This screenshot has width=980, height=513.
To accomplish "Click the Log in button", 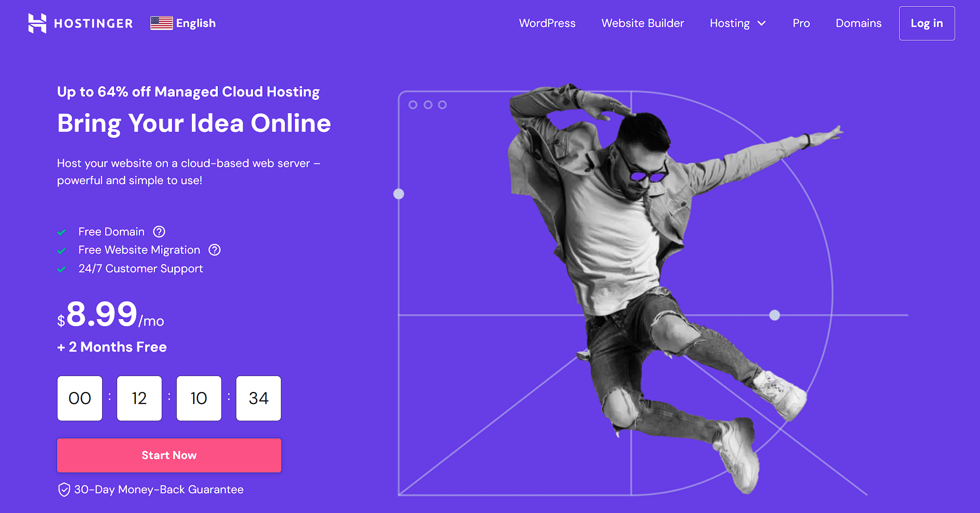I will (927, 23).
